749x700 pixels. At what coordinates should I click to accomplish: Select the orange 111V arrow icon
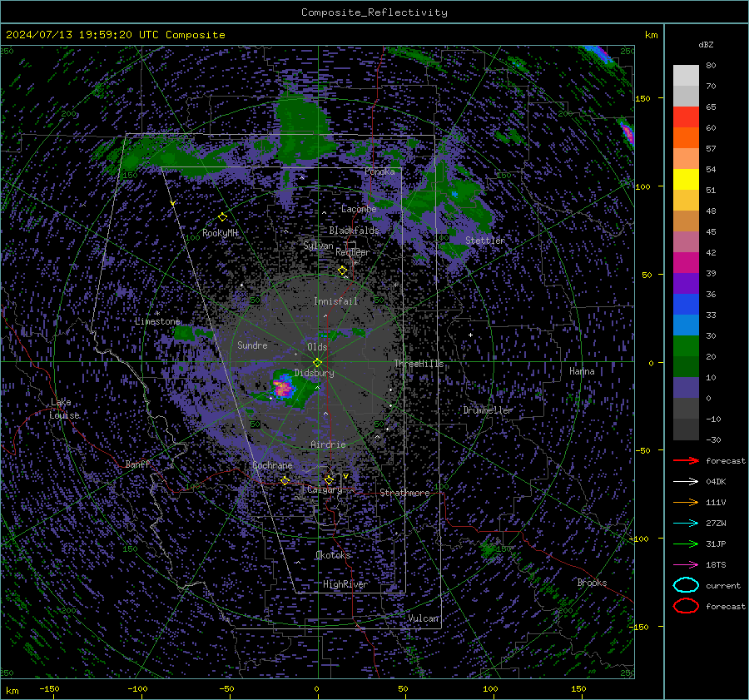(x=686, y=502)
